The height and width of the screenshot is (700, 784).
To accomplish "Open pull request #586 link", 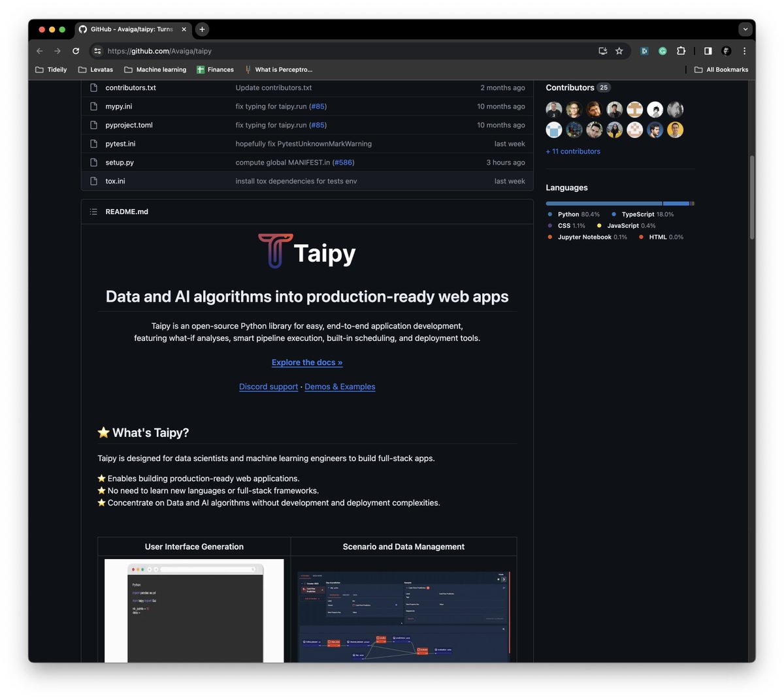I will (343, 163).
